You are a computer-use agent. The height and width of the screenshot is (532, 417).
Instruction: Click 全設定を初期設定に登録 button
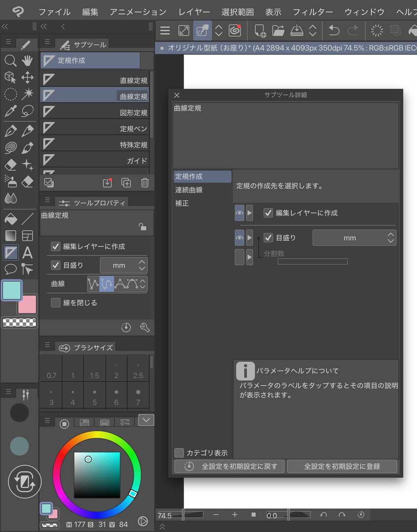click(x=342, y=466)
